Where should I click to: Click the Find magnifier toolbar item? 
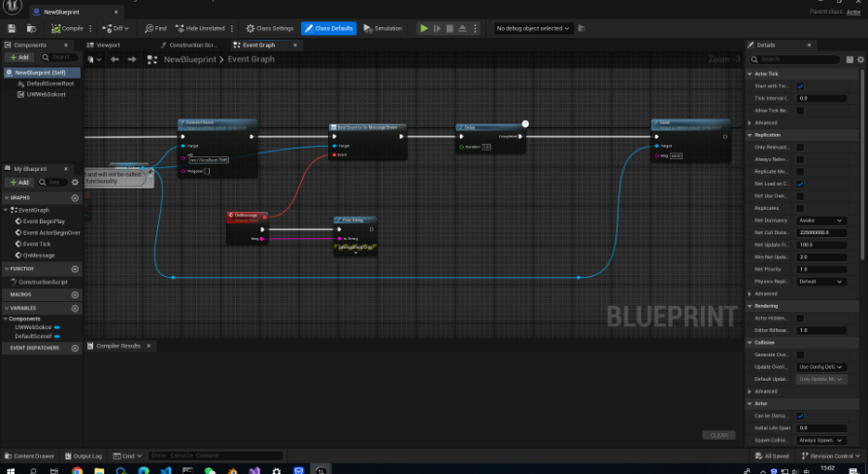pyautogui.click(x=155, y=28)
